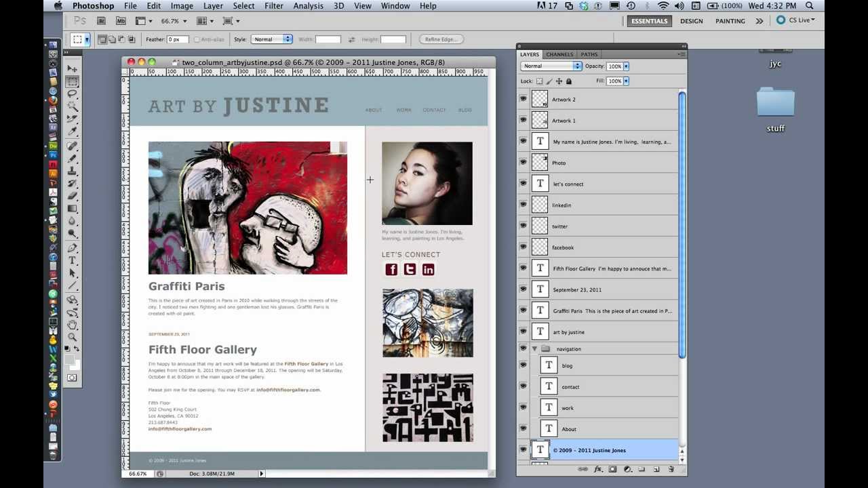Collapse the navigation layer group
The width and height of the screenshot is (868, 488).
534,349
